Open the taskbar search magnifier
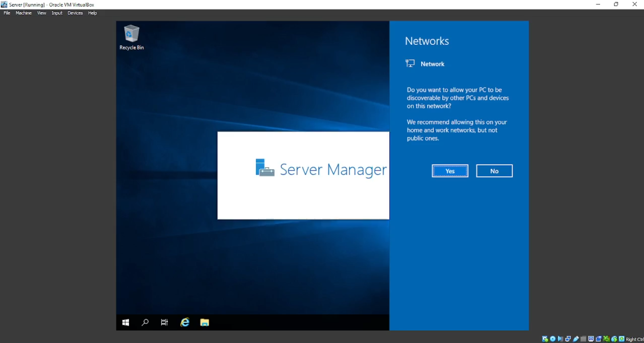This screenshot has height=343, width=644. tap(145, 322)
